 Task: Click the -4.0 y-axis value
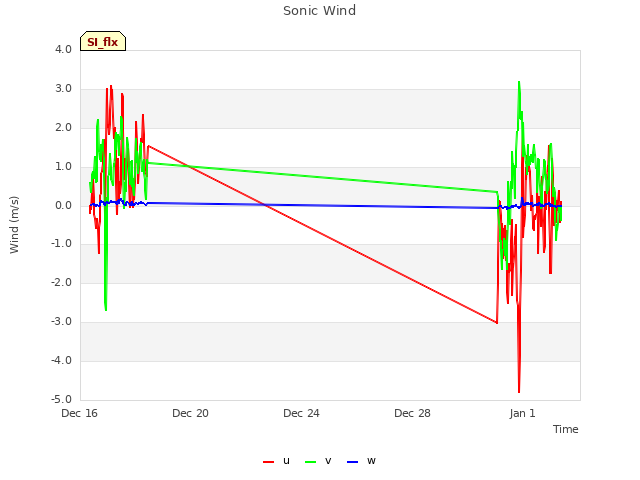pyautogui.click(x=61, y=360)
